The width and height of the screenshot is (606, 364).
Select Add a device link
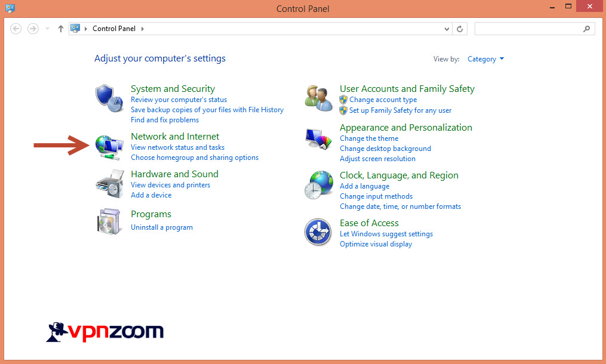(151, 195)
